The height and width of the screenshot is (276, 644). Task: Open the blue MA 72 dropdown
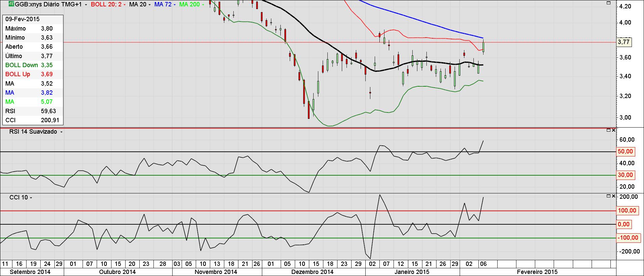[x=175, y=5]
